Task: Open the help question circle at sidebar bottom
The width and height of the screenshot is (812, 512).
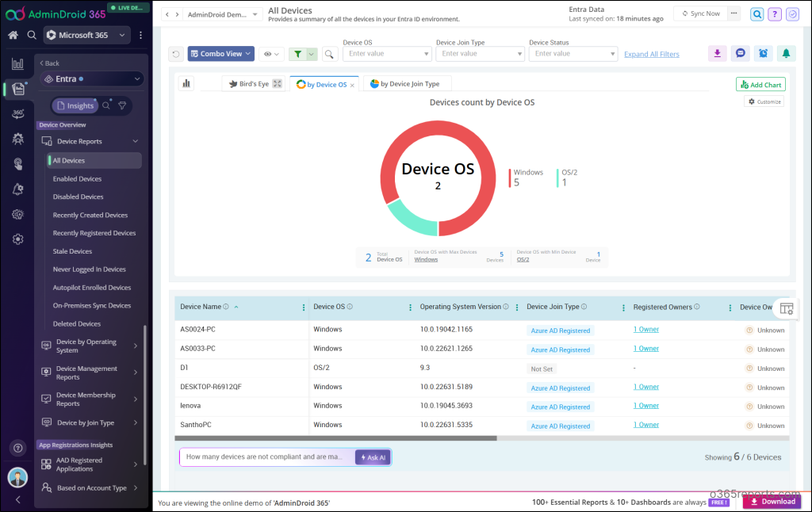Action: (17, 449)
